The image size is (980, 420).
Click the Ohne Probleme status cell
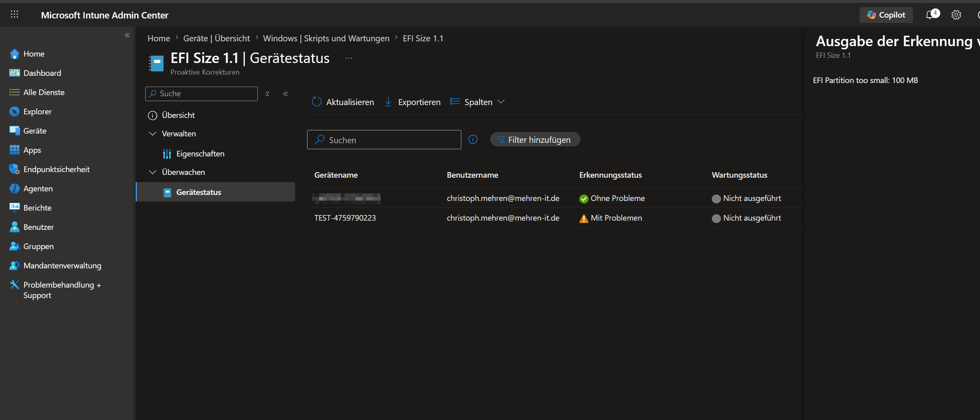click(612, 198)
